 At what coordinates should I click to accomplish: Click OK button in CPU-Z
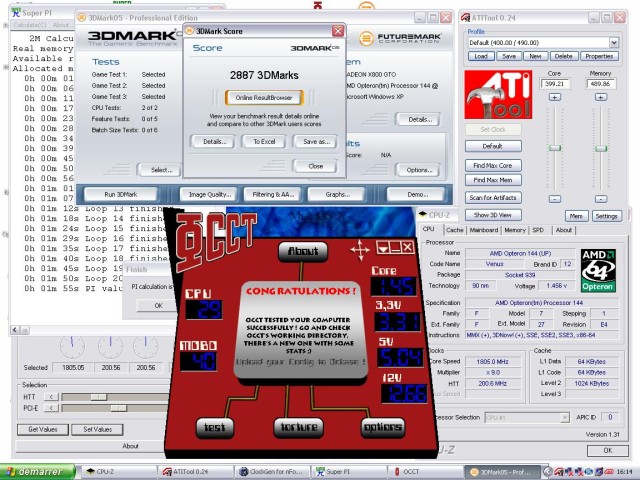point(608,450)
